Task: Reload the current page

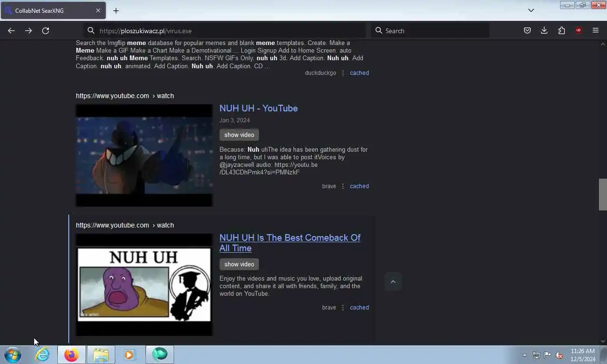Action: pyautogui.click(x=46, y=30)
